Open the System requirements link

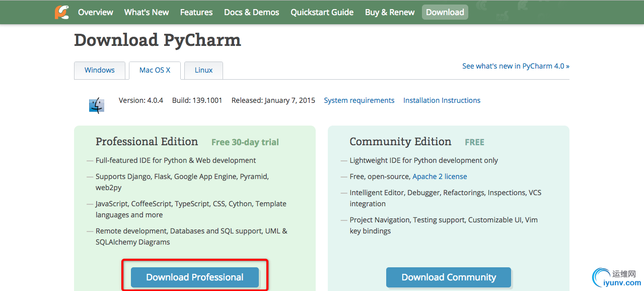coord(359,100)
